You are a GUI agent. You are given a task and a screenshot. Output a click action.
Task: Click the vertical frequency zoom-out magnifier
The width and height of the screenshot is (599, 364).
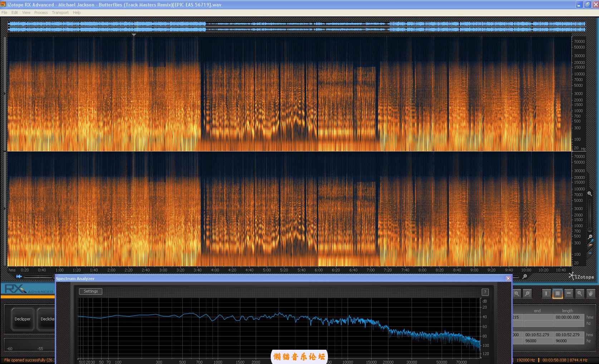pyautogui.click(x=590, y=237)
